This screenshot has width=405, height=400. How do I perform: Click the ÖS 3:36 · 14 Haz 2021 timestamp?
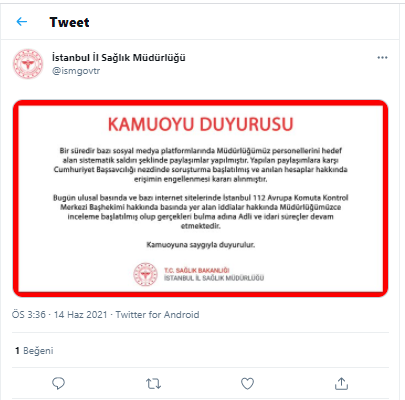point(60,315)
